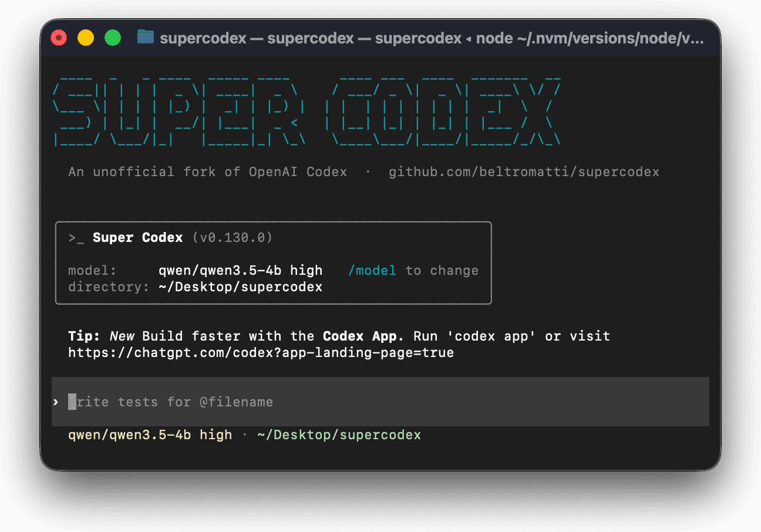Click the version text '(v0.130.0)'

click(232, 238)
